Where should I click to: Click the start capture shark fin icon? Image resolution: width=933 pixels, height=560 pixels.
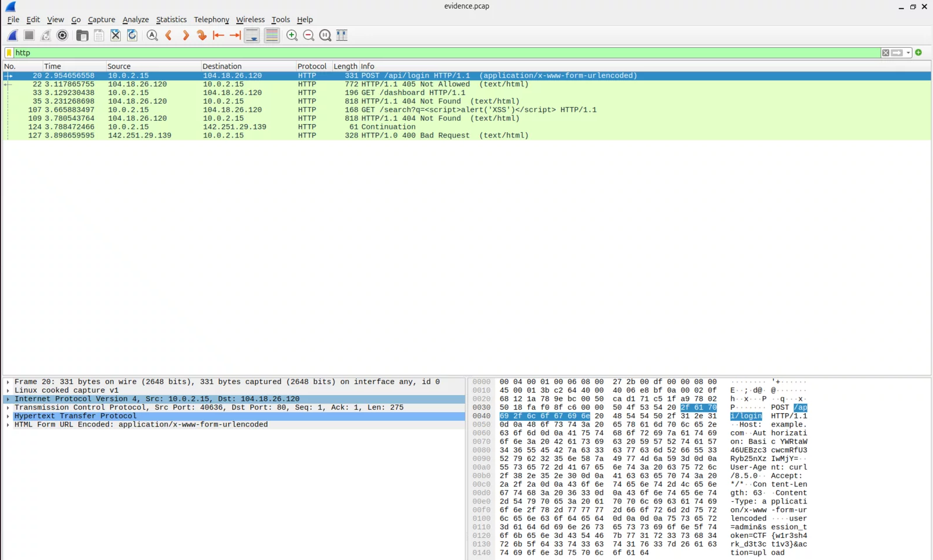pos(12,36)
